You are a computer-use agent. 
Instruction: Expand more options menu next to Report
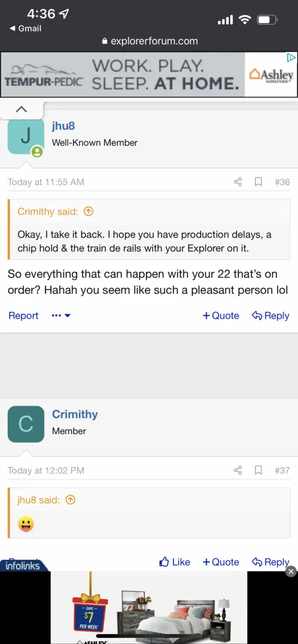point(61,316)
